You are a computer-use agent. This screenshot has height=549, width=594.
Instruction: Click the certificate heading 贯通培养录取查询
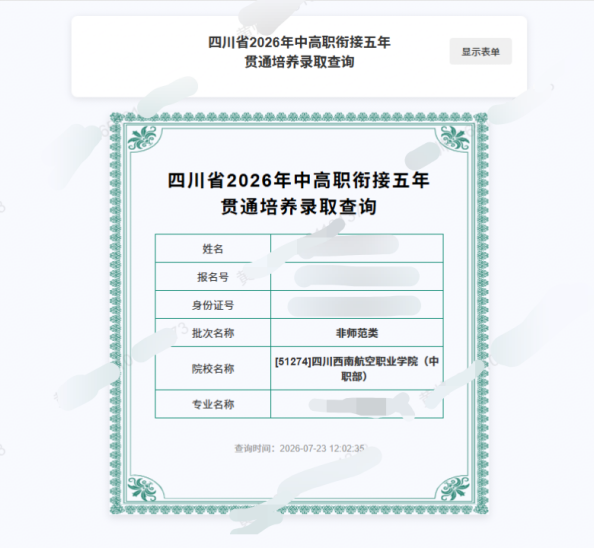pyautogui.click(x=299, y=207)
